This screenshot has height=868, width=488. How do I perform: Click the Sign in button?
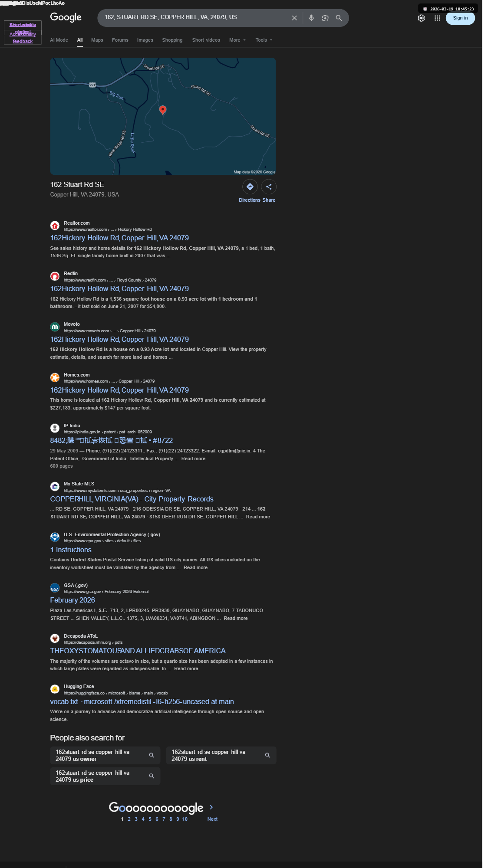[460, 18]
